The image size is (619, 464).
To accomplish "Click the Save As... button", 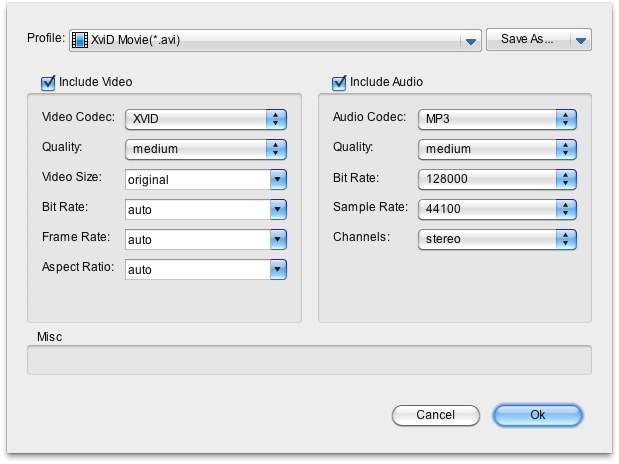I will (x=528, y=39).
